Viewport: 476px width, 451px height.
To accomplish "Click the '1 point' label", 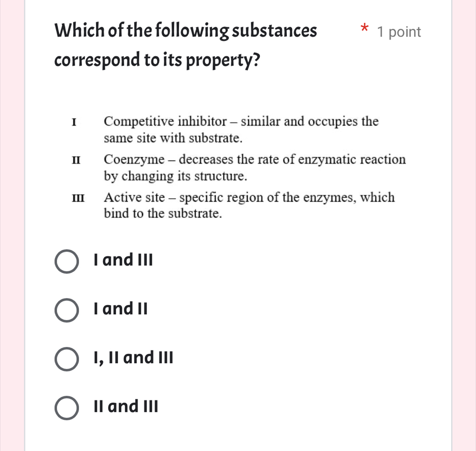I will [398, 32].
